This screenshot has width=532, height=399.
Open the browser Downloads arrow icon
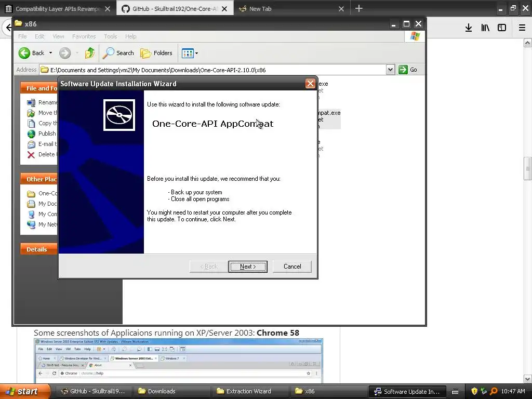(x=469, y=28)
